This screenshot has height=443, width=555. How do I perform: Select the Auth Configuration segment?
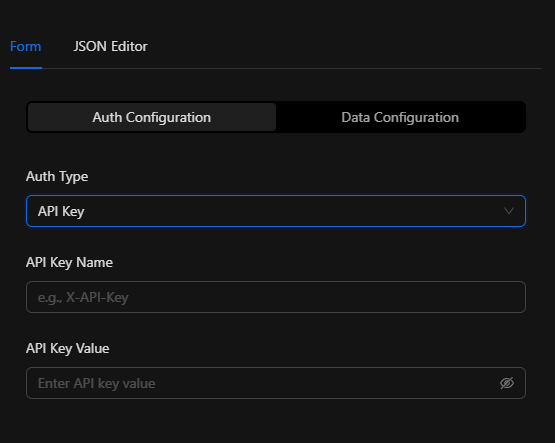[x=151, y=117]
